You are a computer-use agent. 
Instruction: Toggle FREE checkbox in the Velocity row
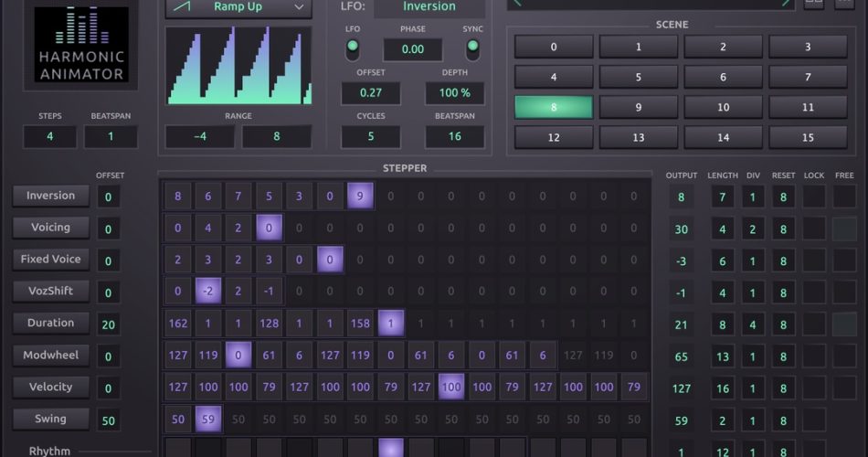(844, 388)
